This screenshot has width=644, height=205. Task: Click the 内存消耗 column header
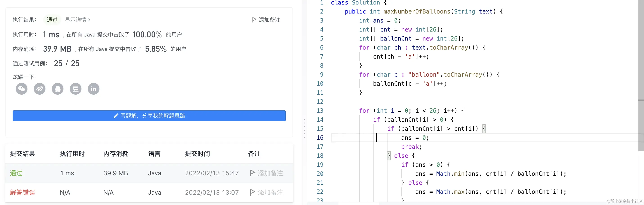pyautogui.click(x=116, y=154)
